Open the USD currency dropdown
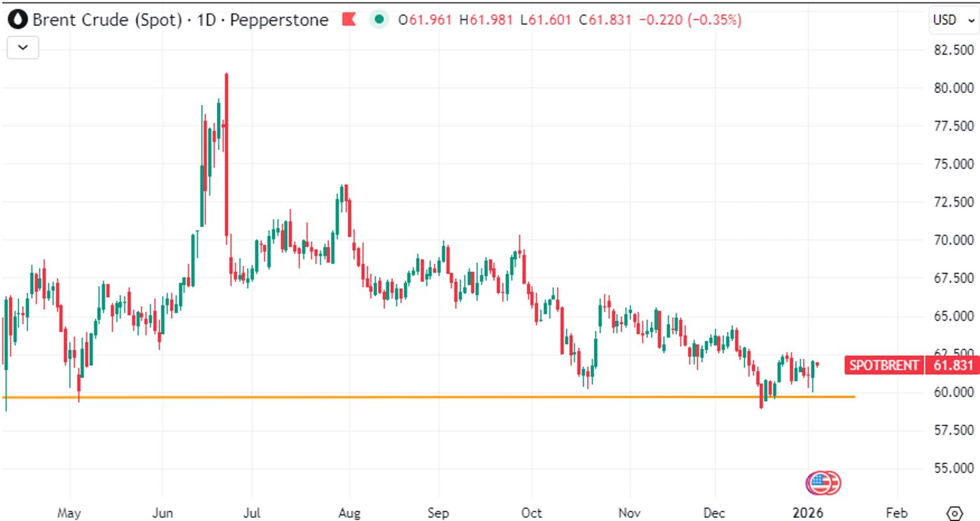 tap(953, 20)
